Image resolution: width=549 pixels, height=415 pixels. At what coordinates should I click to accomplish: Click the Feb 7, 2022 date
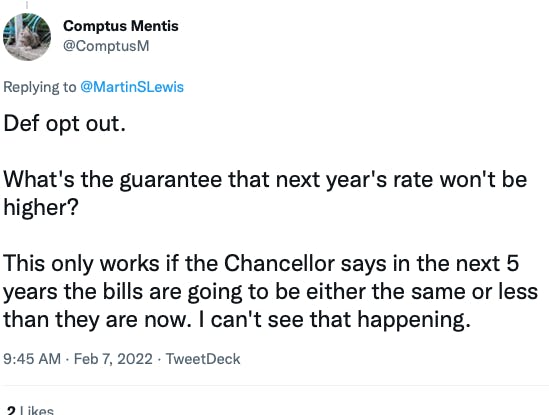tap(113, 359)
